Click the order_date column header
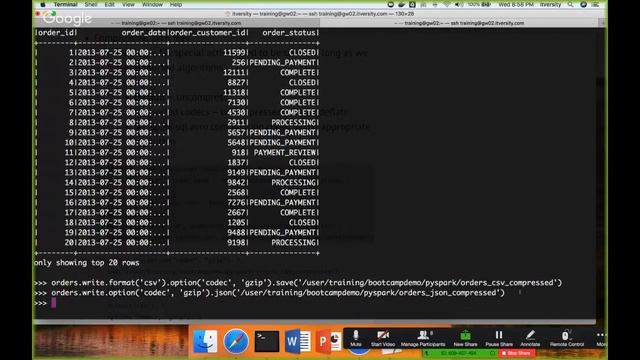This screenshot has height=360, width=640. [x=144, y=33]
